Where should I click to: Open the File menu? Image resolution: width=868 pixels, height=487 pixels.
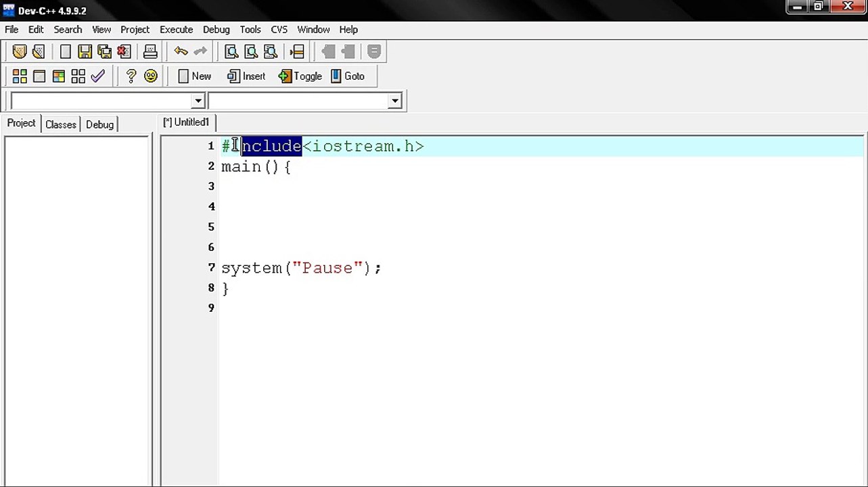coord(12,30)
